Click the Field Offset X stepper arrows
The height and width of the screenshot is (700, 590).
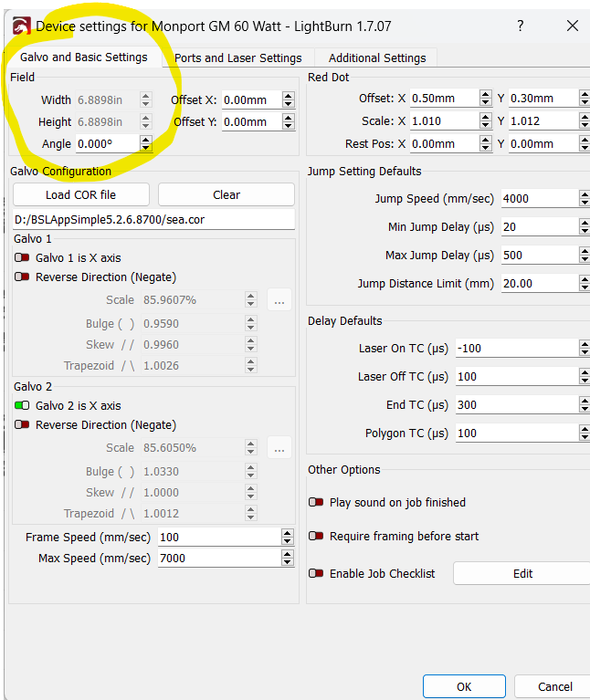289,99
